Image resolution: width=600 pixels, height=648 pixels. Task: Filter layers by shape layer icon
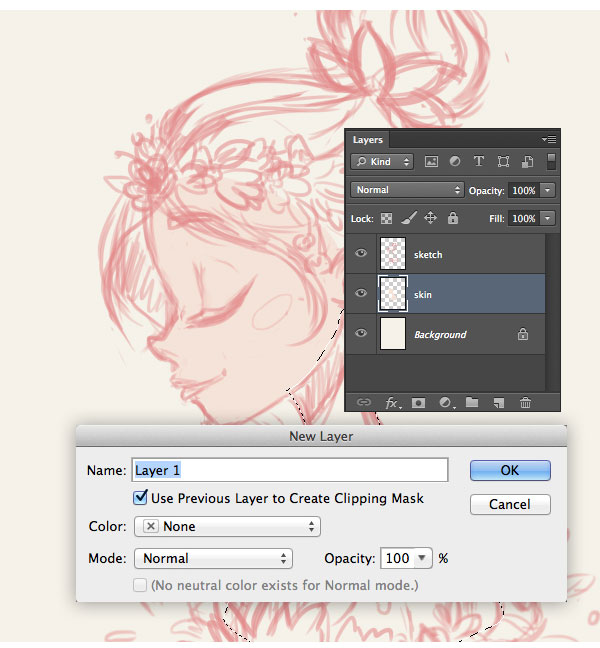pyautogui.click(x=503, y=162)
